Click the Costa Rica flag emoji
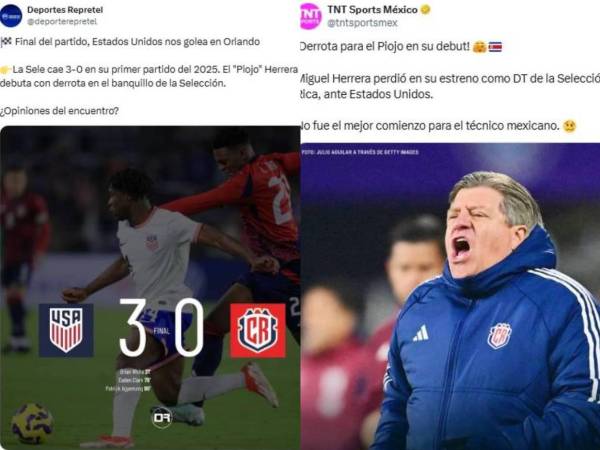Screen dimensions: 600x450 [x=495, y=47]
